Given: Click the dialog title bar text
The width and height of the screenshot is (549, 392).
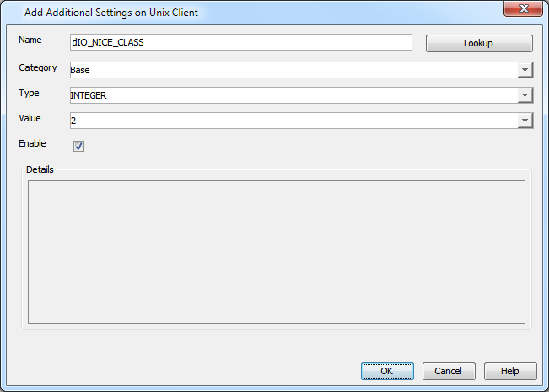Looking at the screenshot, I should coord(111,13).
